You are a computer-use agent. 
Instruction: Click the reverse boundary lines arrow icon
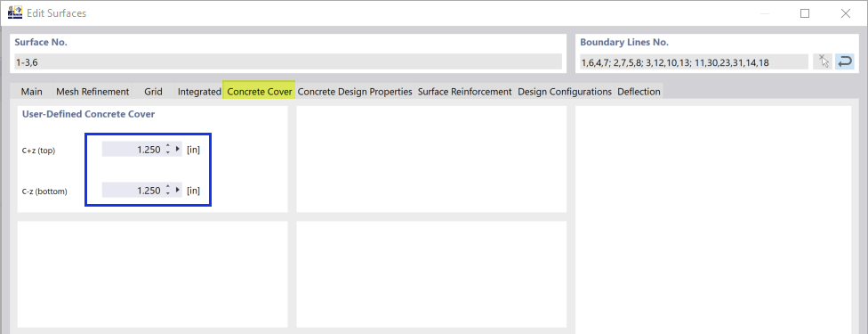pyautogui.click(x=845, y=61)
